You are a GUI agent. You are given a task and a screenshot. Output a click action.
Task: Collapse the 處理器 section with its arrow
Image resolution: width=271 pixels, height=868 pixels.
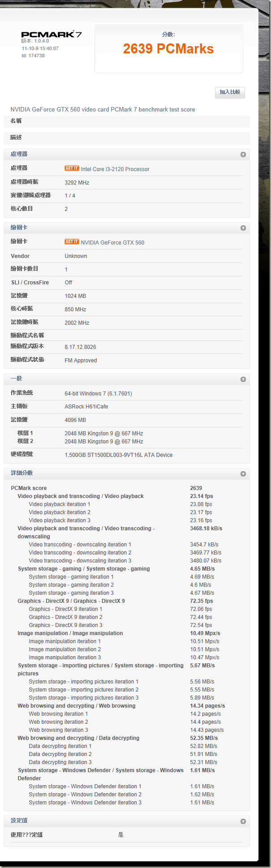click(x=243, y=155)
